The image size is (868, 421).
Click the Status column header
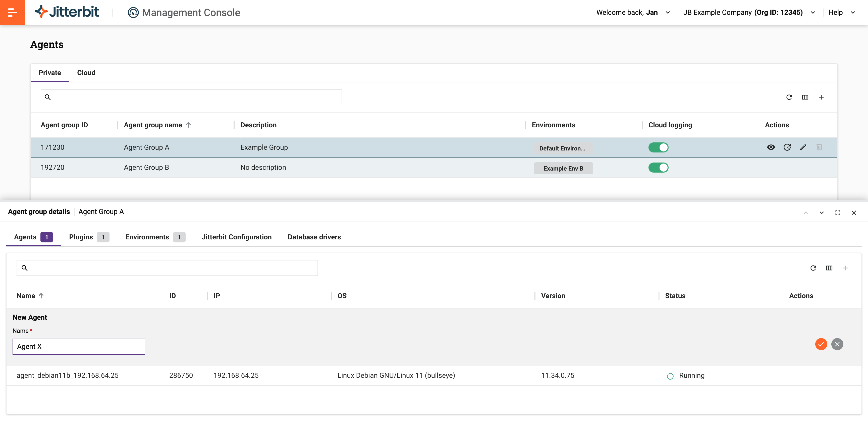675,296
